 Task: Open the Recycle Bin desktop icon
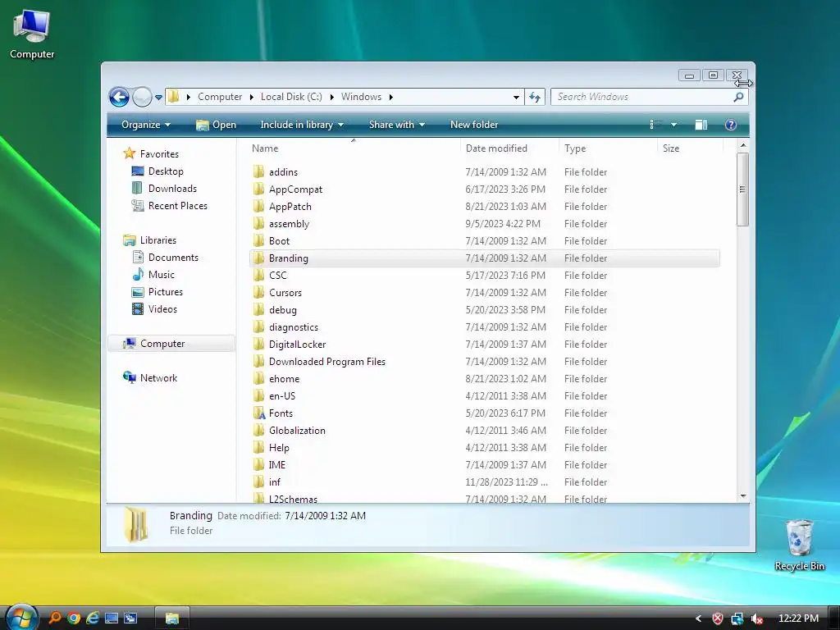click(799, 545)
